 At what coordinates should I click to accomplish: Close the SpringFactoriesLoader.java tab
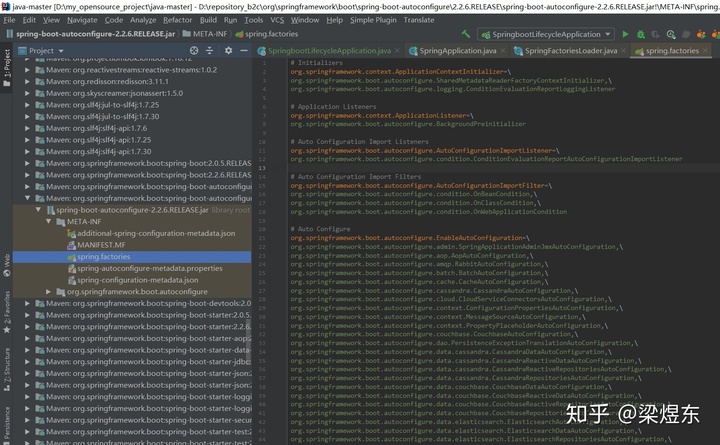coord(624,51)
